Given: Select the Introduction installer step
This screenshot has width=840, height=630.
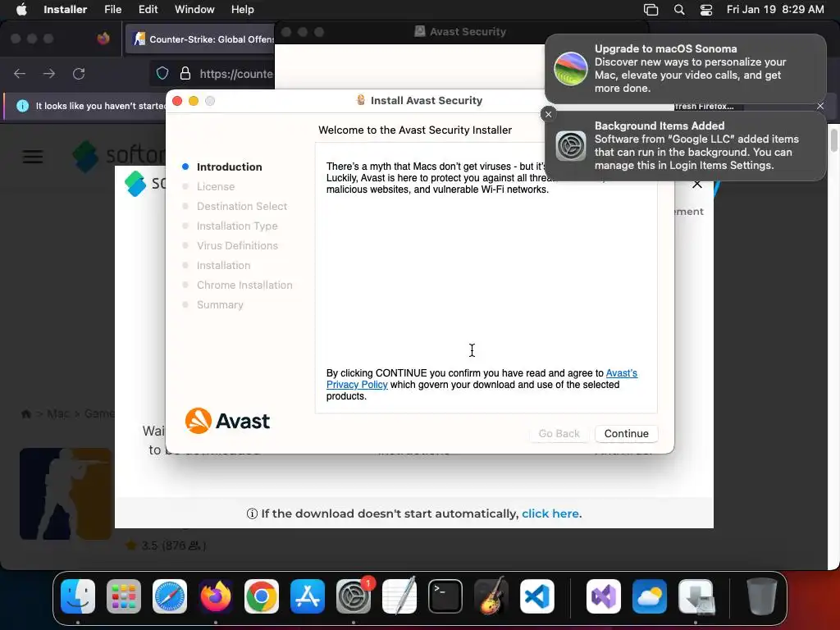Looking at the screenshot, I should coord(230,167).
